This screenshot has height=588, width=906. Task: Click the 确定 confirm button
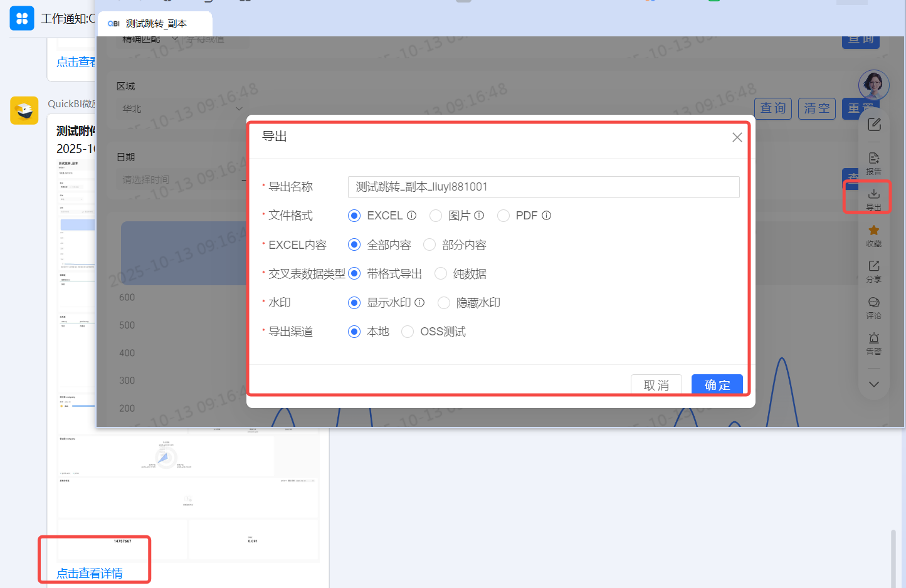(x=717, y=384)
